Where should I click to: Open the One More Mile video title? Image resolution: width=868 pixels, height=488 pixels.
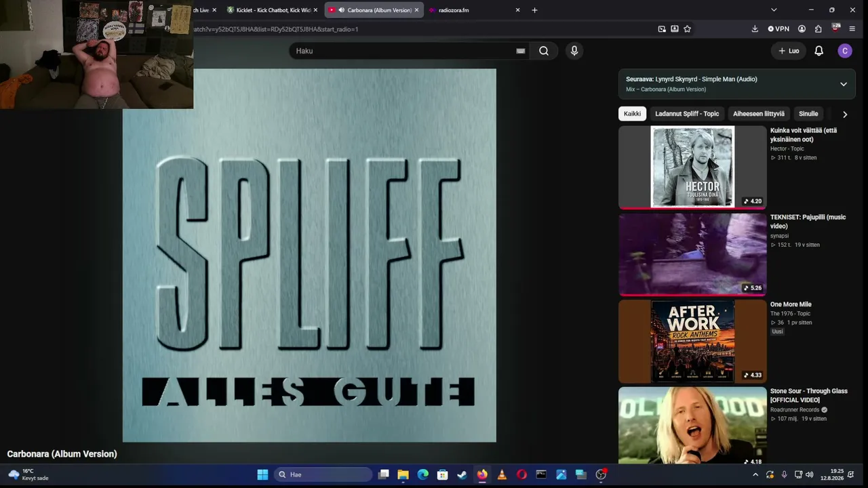click(x=791, y=304)
